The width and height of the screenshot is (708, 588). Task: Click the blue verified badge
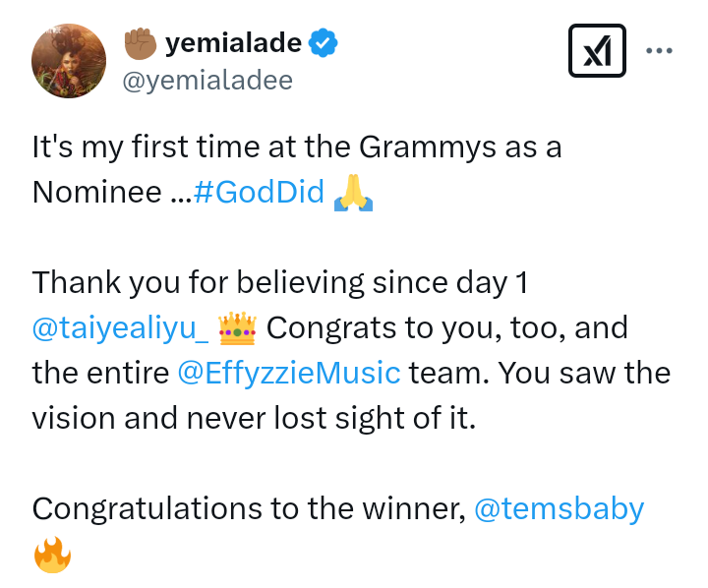click(x=324, y=43)
